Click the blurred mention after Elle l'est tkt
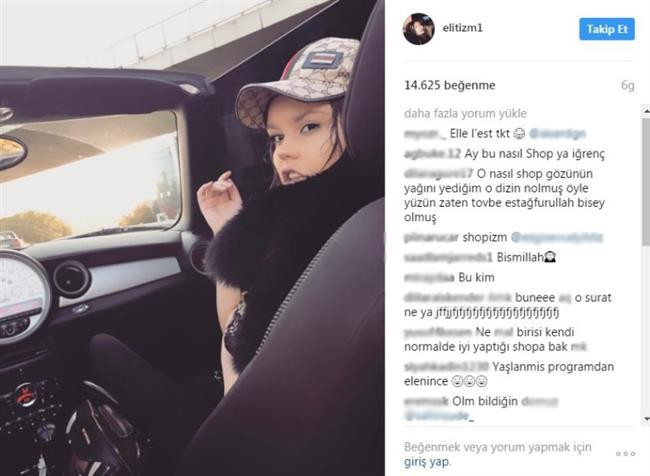The height and width of the screenshot is (476, 650). pos(558,134)
